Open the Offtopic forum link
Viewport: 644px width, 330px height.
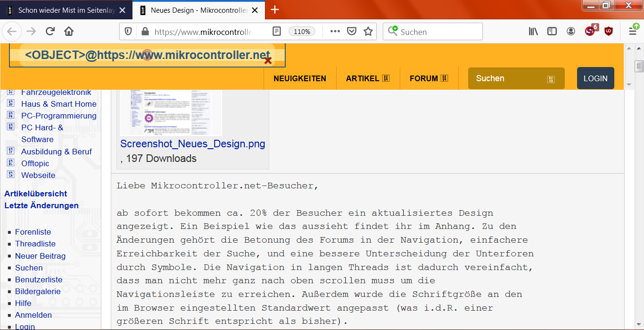tap(35, 163)
